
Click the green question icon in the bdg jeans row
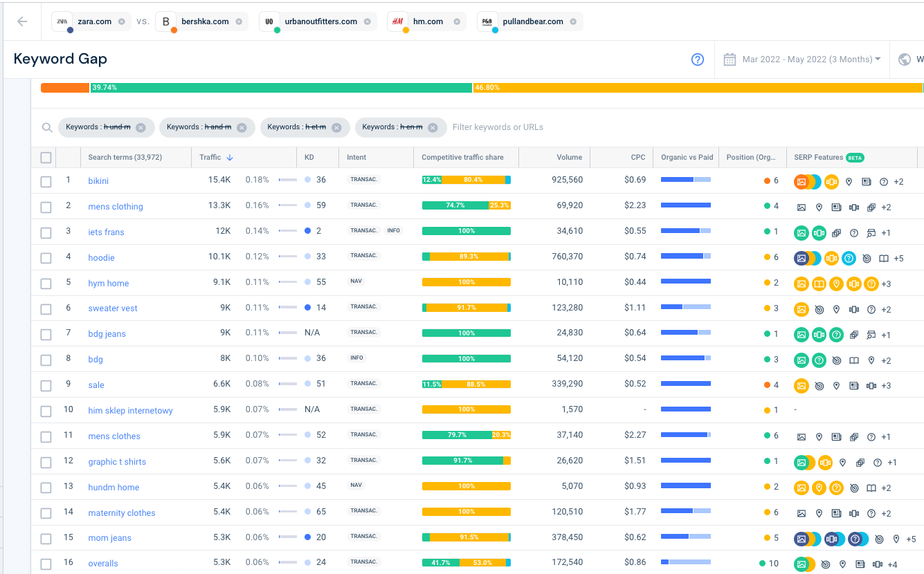pos(836,335)
